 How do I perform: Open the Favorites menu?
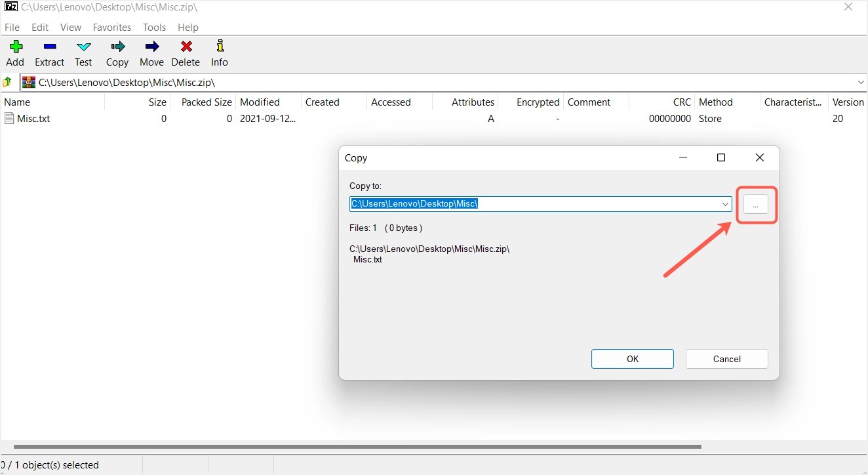pyautogui.click(x=111, y=28)
